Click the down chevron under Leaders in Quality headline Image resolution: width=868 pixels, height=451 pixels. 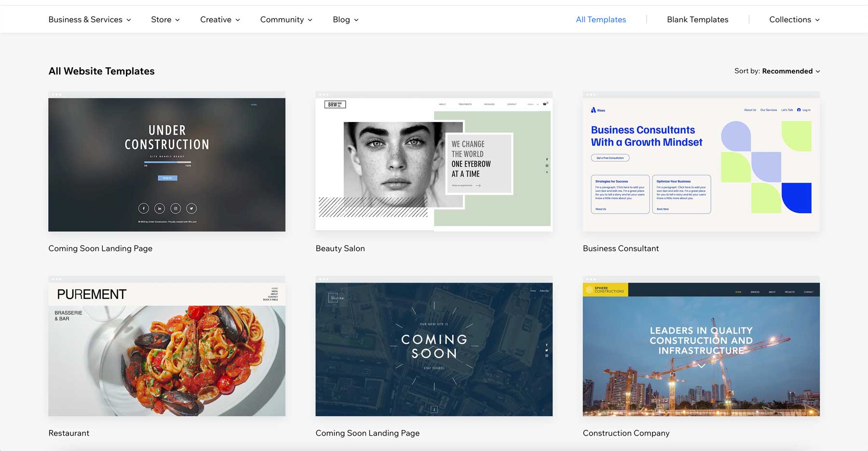coord(702,366)
